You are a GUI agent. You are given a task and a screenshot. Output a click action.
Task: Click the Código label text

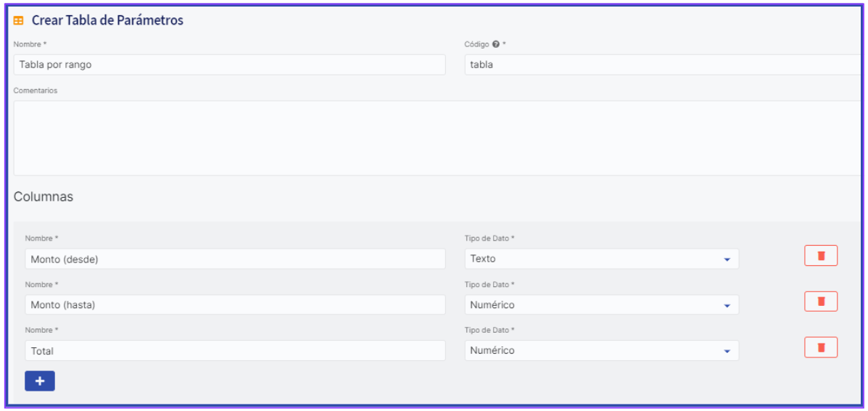pos(476,45)
